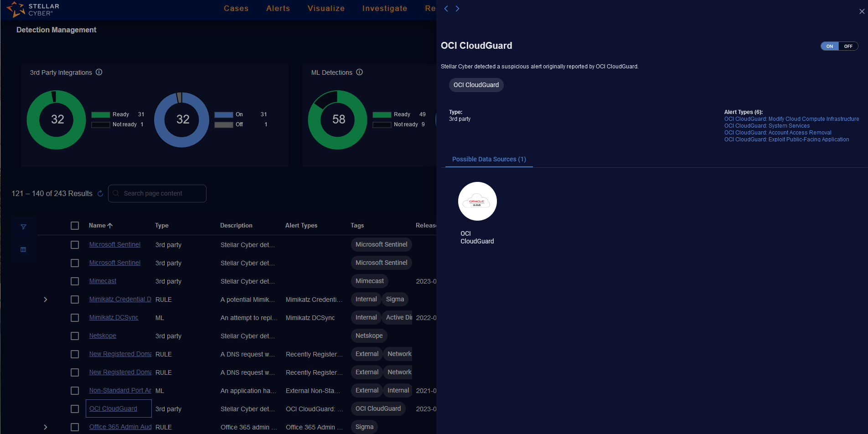Click info icon beside 3rd Party Integrations
This screenshot has width=868, height=434.
tap(99, 72)
